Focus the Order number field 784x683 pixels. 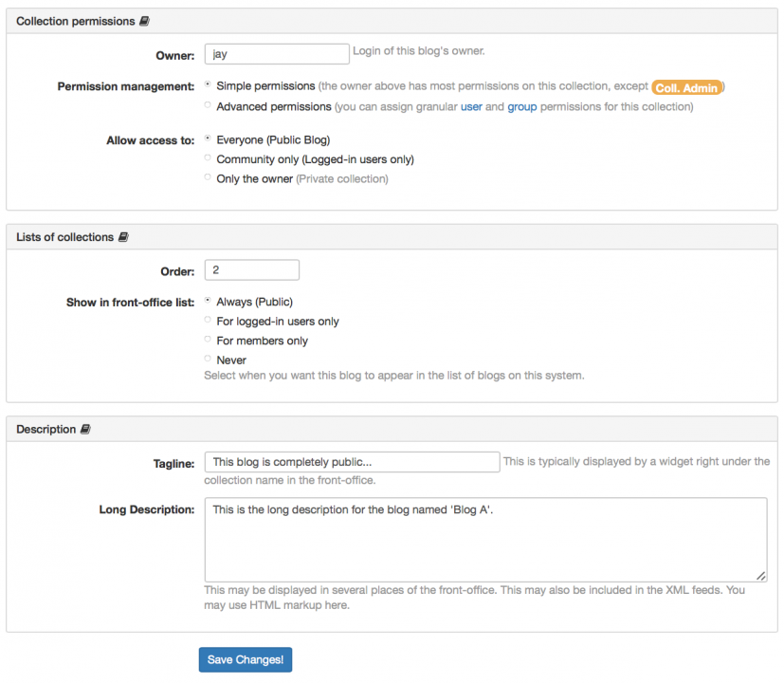[x=252, y=270]
